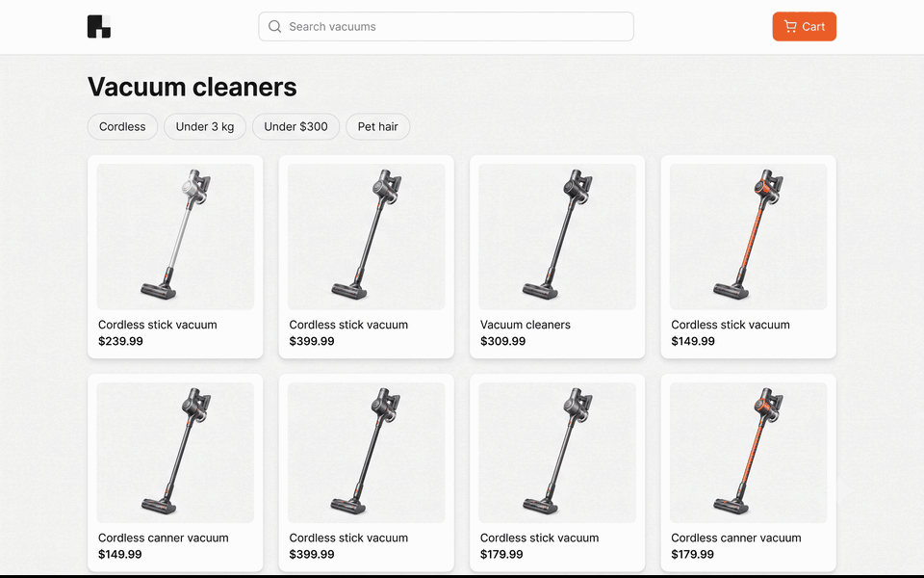This screenshot has width=924, height=578.
Task: Select the top-row vacuum thumbnail priced $399.99
Action: [x=367, y=237]
